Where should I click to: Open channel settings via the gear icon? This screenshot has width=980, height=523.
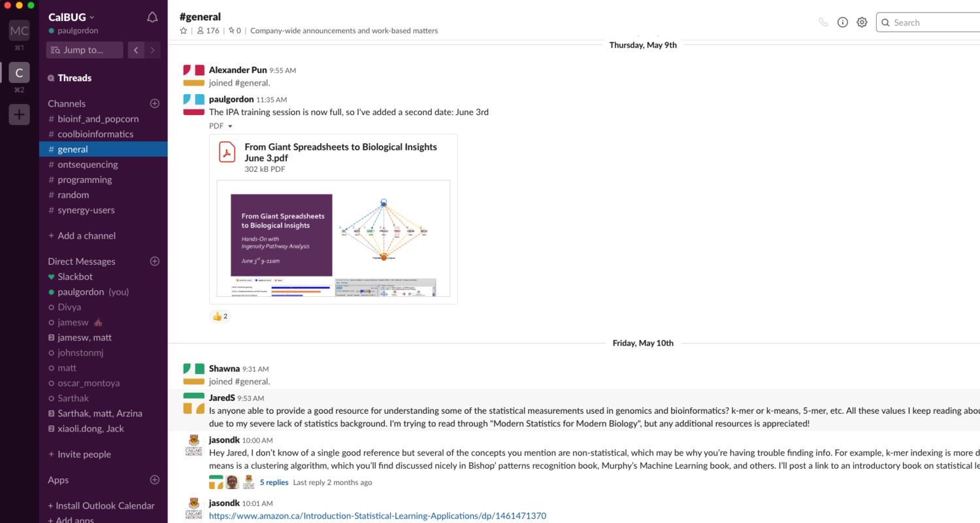862,22
